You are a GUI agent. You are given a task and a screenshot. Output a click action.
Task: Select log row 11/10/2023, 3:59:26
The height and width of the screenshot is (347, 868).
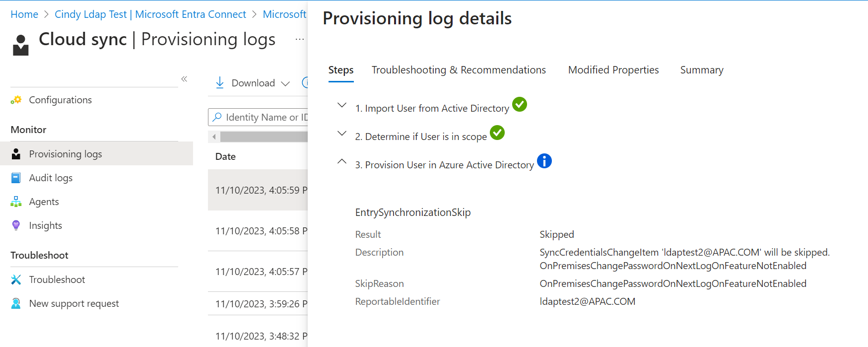tap(258, 304)
